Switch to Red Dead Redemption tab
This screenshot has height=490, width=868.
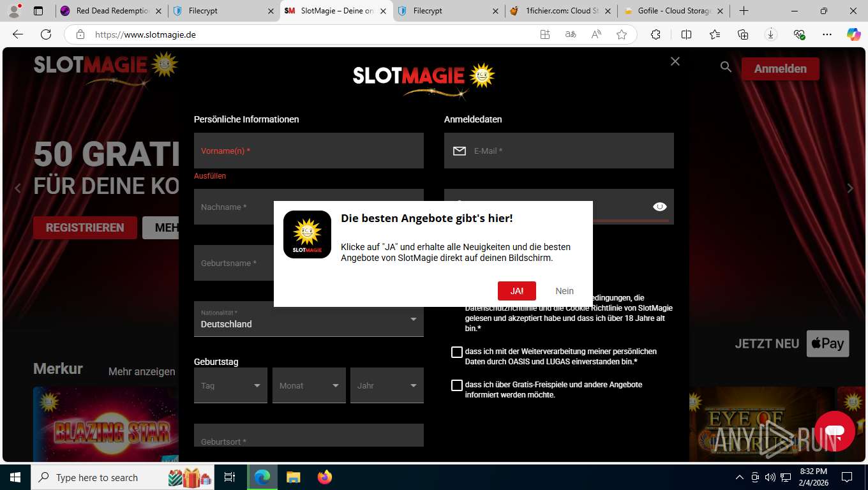click(112, 11)
